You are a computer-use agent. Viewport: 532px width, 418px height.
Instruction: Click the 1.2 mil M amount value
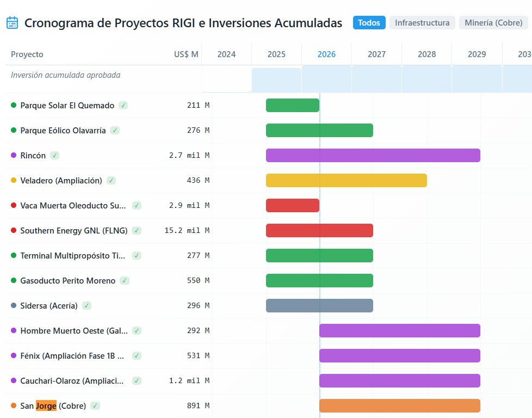(x=189, y=380)
